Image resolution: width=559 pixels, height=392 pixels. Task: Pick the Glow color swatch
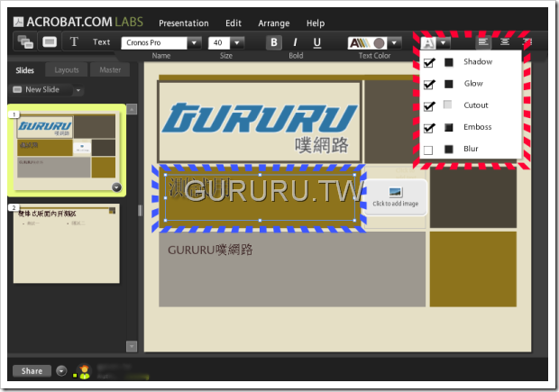pyautogui.click(x=448, y=84)
